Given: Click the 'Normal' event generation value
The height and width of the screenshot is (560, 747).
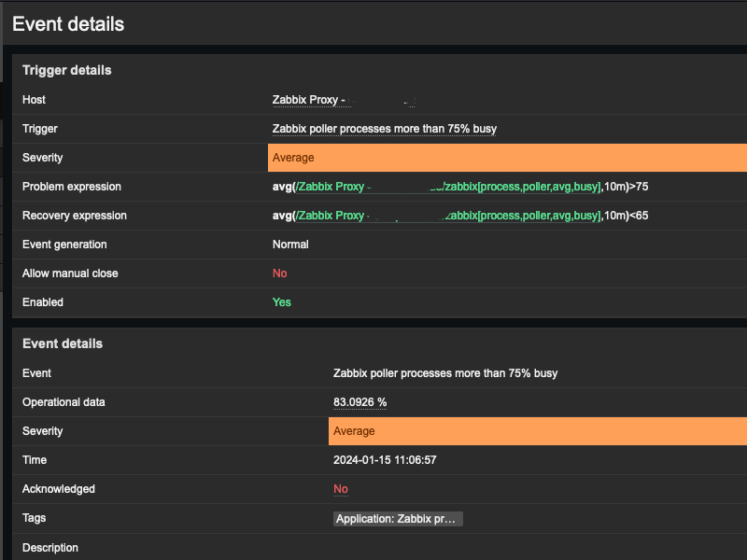Looking at the screenshot, I should coord(290,245).
